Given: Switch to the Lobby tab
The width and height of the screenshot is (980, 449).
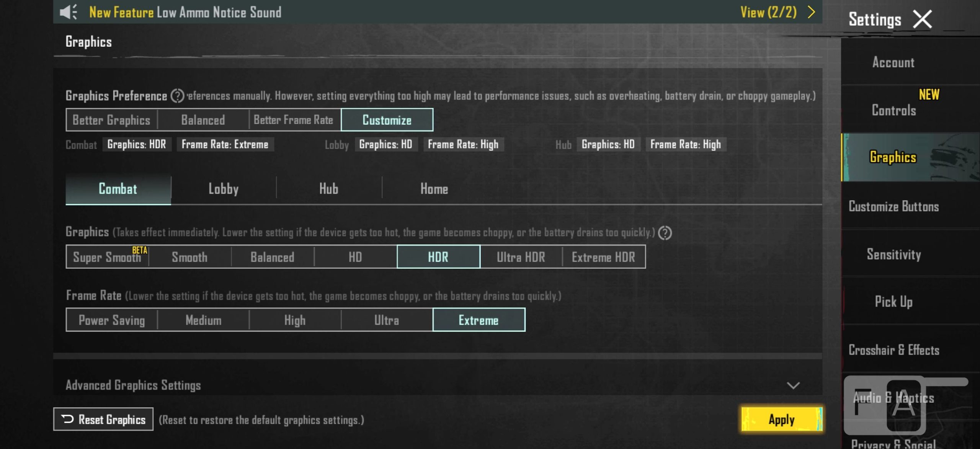Looking at the screenshot, I should coord(224,189).
